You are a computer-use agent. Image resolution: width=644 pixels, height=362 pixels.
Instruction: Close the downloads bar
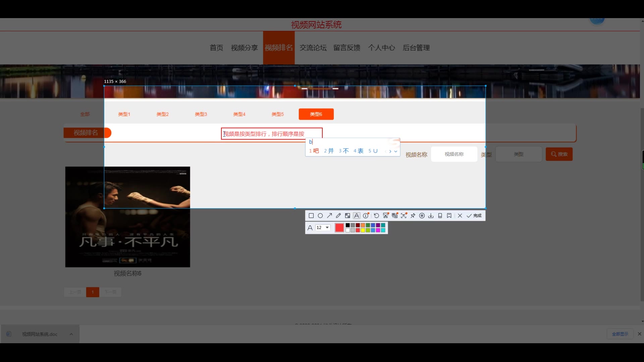pyautogui.click(x=639, y=334)
